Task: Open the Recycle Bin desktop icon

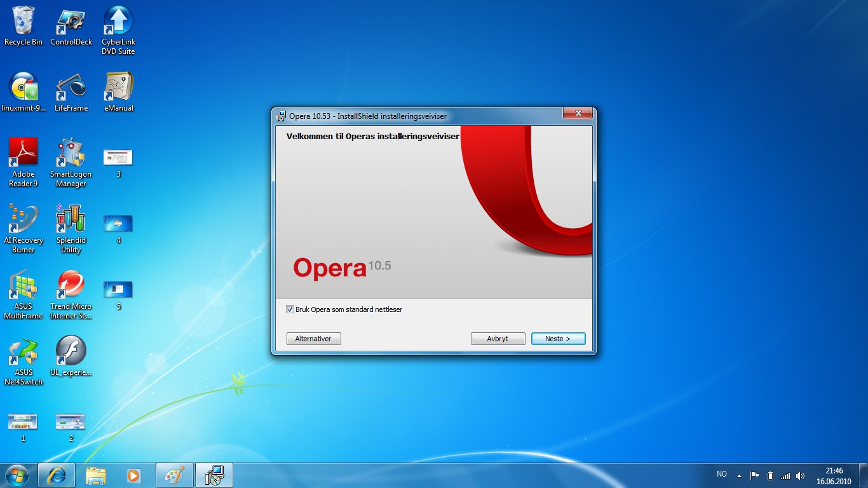Action: [24, 27]
